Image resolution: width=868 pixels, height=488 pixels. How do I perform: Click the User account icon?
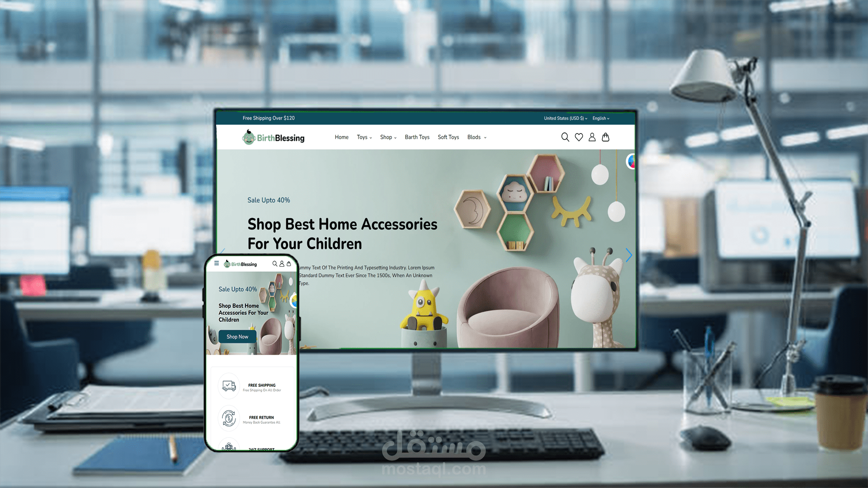(592, 137)
